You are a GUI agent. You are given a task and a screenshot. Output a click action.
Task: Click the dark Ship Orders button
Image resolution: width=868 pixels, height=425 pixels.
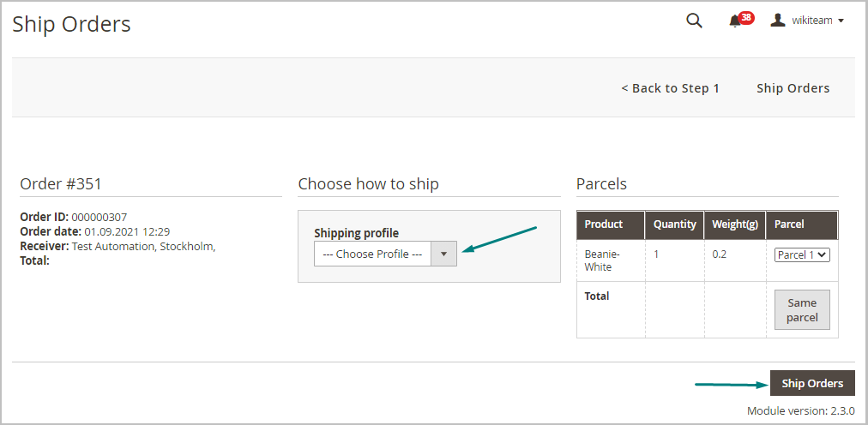pyautogui.click(x=812, y=383)
